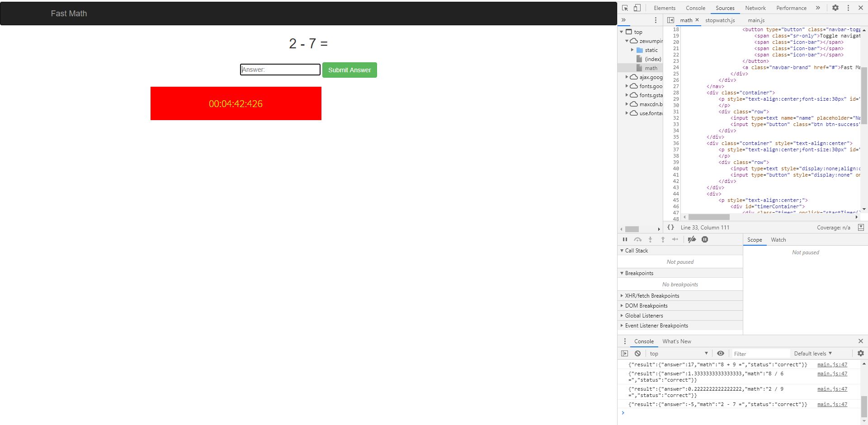Screen dimensions: 868x425
Task: Open the coverage drawer icon
Action: (861, 227)
